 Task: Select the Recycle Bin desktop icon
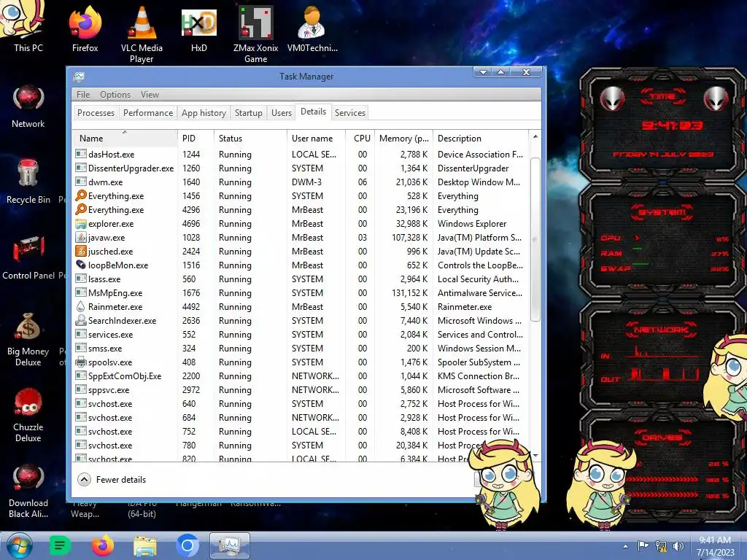click(28, 182)
